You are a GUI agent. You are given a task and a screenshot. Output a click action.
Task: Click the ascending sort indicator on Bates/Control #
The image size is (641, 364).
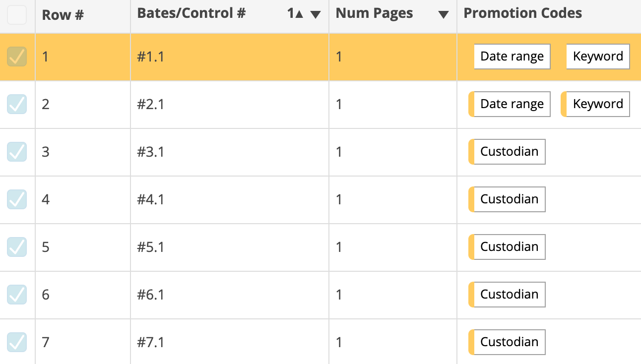[x=295, y=14]
